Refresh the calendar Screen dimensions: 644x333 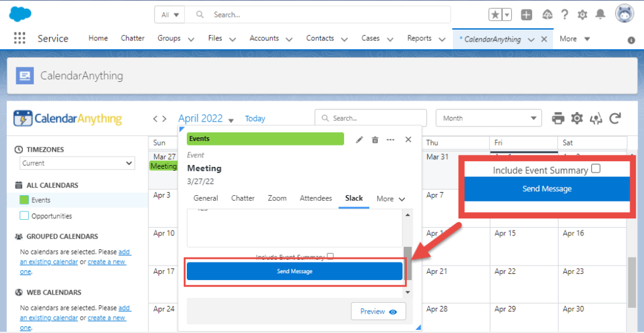tap(614, 118)
